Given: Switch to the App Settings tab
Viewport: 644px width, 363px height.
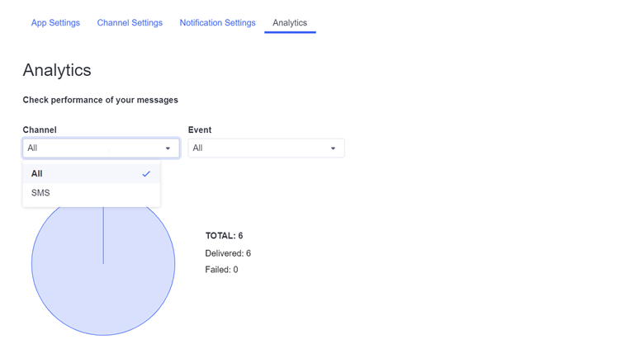Looking at the screenshot, I should pos(55,23).
